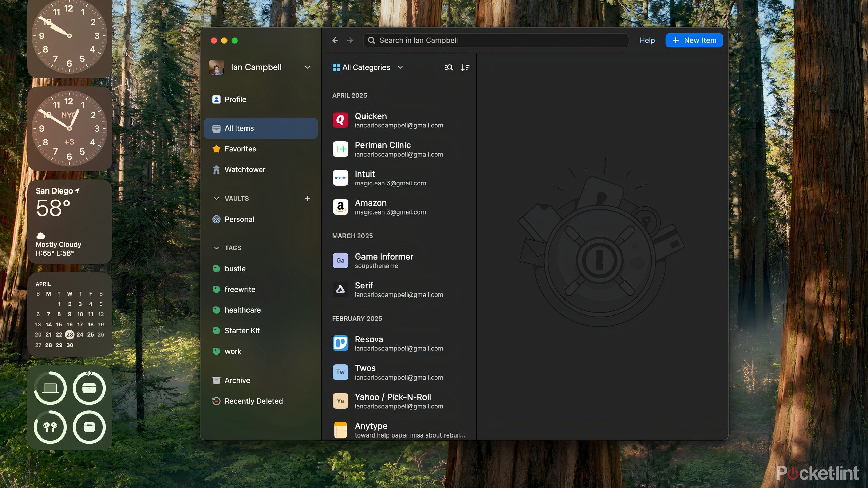Click the Help link

click(647, 40)
